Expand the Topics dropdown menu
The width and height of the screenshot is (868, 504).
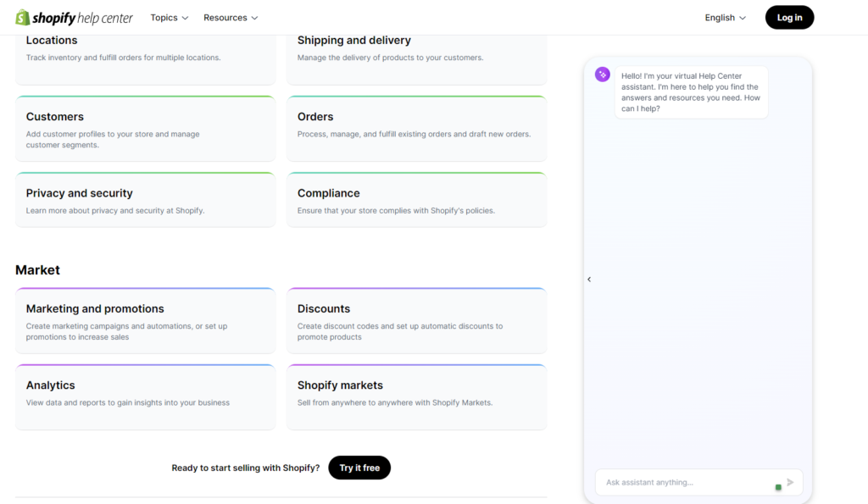[x=170, y=18]
